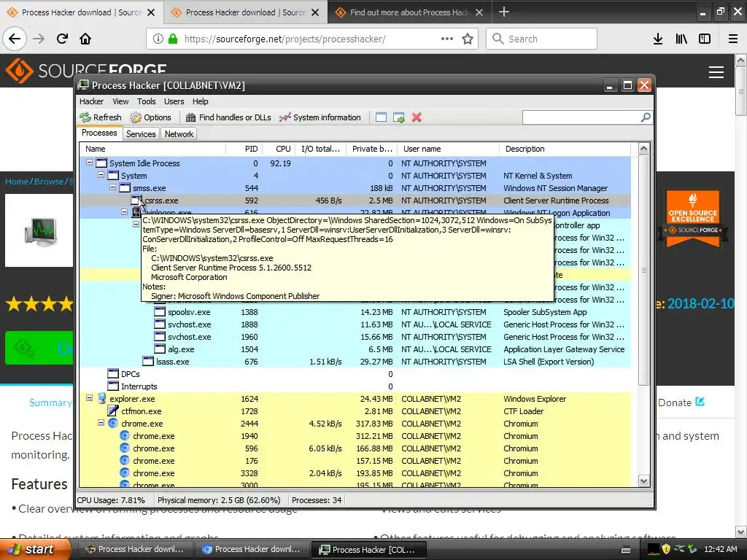Open the browser Downloads icon
The image size is (747, 560).
click(x=658, y=39)
